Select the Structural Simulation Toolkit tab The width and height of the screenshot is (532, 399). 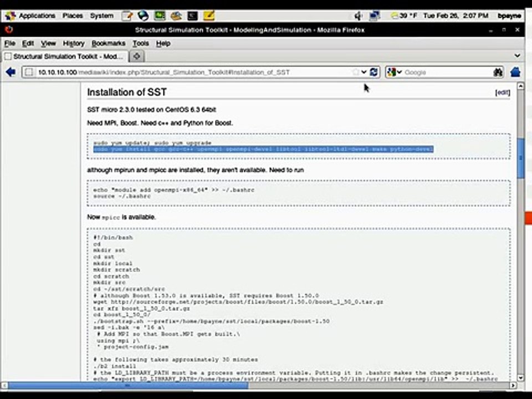pyautogui.click(x=66, y=57)
